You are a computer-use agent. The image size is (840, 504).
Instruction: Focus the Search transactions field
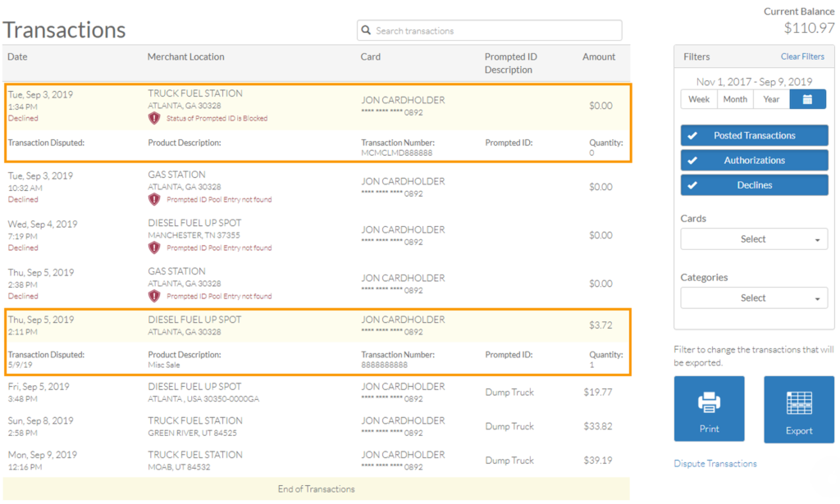[x=489, y=30]
